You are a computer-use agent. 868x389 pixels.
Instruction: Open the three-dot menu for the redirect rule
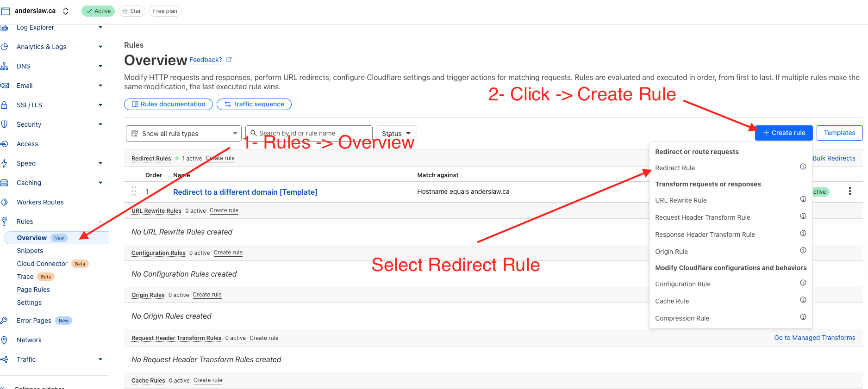(x=849, y=191)
